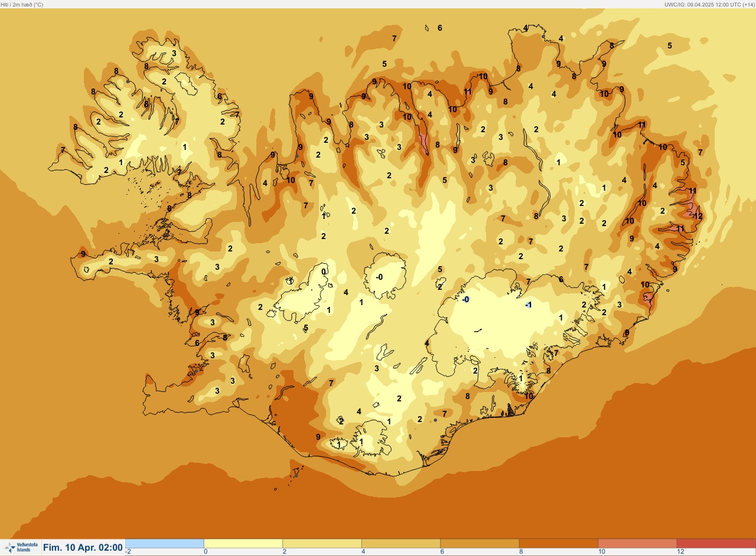Select the 2 to 4 degree legend swatch
Screen dimensions: 756x556
tap(322, 543)
